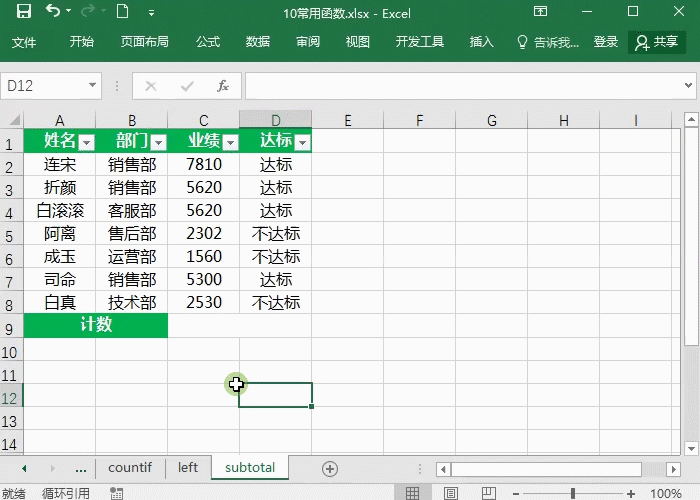Select the 视图 ribbon tab
This screenshot has width=700, height=500.
click(358, 42)
